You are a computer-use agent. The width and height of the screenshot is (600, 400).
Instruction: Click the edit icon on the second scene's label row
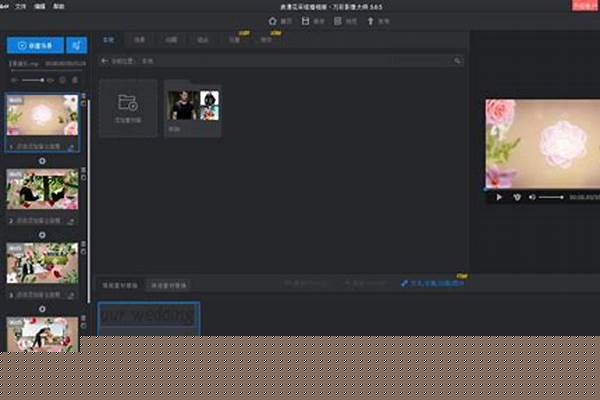pos(71,221)
